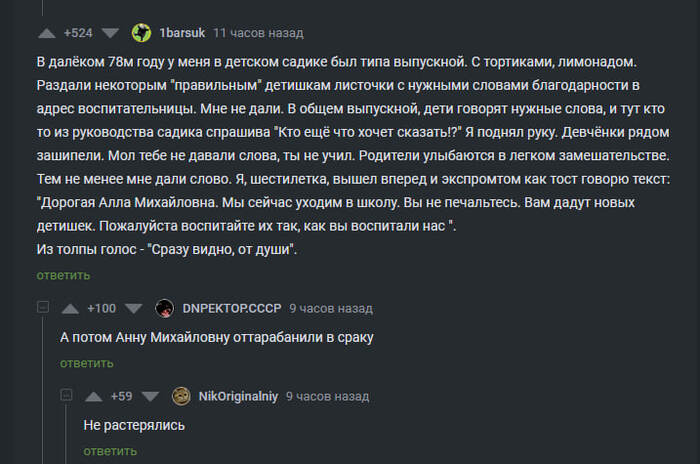Upvote NikOriginalniy's comment
Image resolution: width=700 pixels, height=464 pixels.
[95, 396]
